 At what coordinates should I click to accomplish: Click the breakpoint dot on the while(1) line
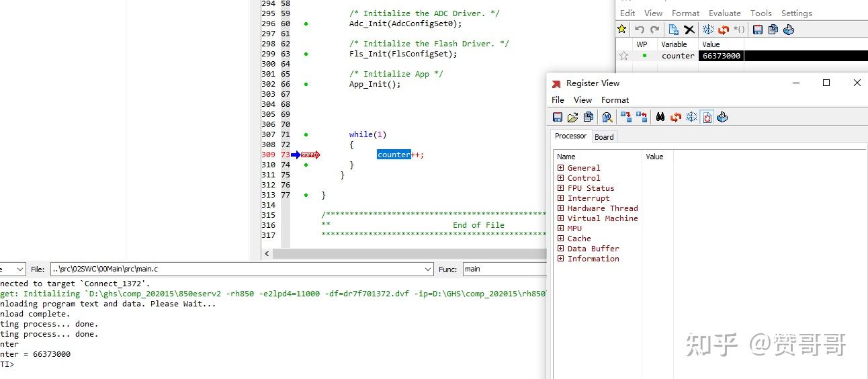(x=306, y=134)
